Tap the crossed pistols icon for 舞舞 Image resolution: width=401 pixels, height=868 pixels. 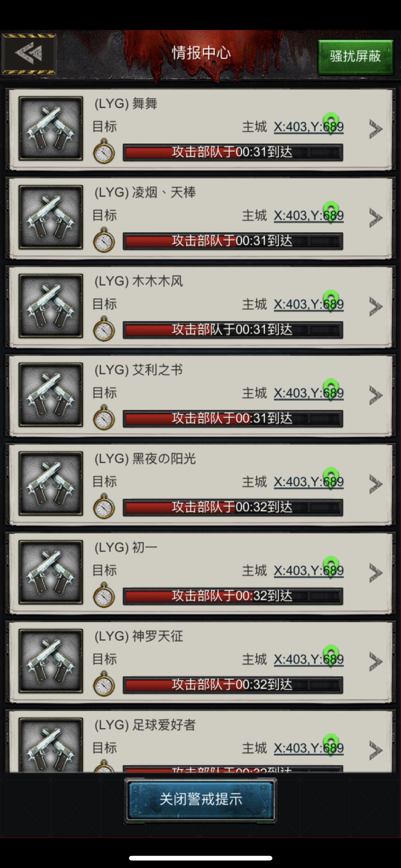(x=51, y=129)
